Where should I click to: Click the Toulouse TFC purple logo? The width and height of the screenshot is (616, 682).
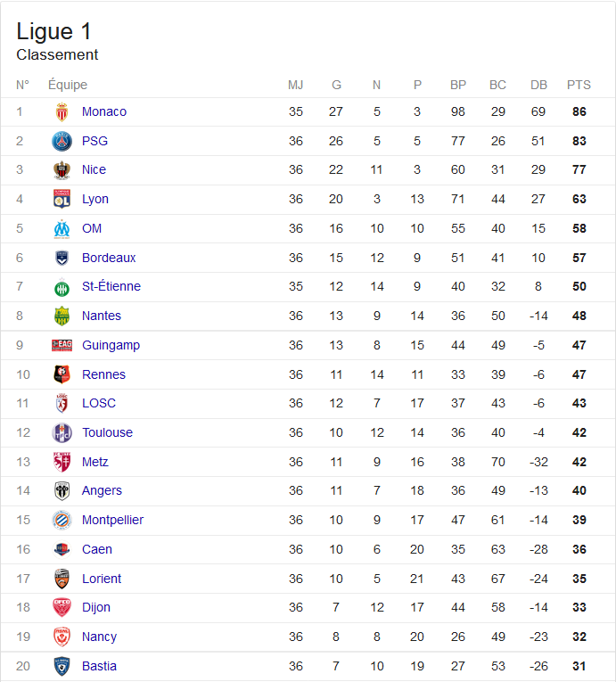point(62,432)
